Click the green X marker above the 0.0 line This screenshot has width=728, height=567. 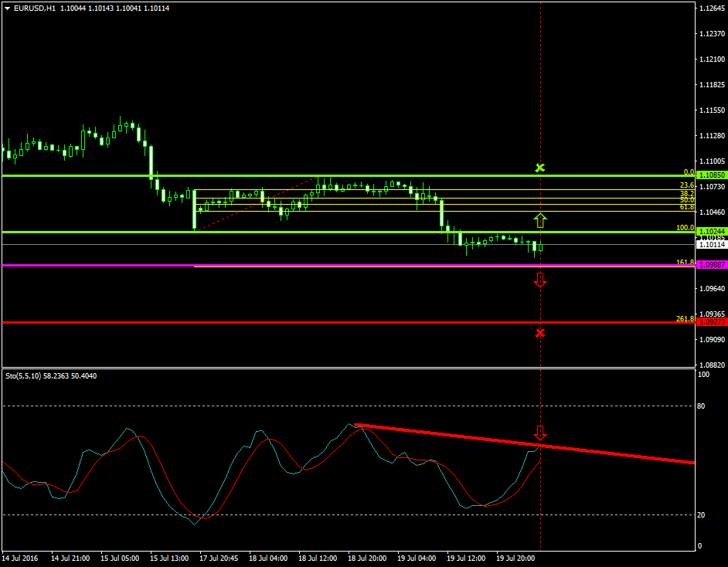tap(540, 168)
